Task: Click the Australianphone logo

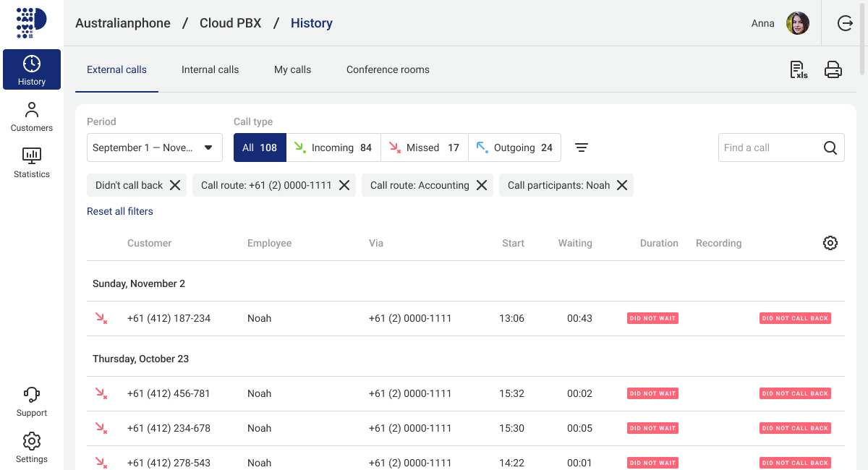Action: click(31, 22)
